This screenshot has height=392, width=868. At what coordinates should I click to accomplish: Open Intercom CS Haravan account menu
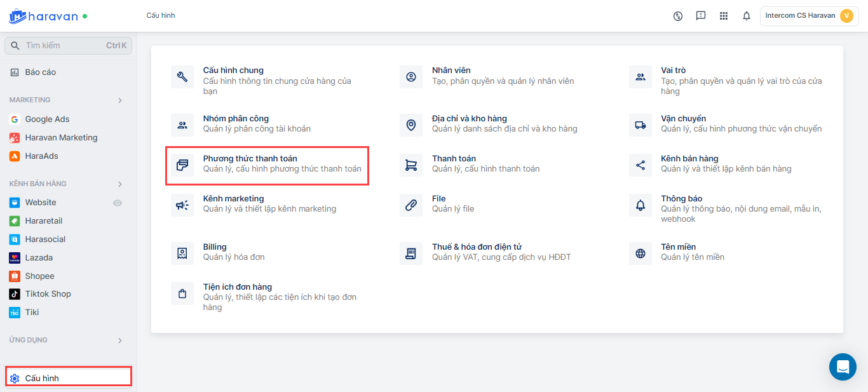809,16
